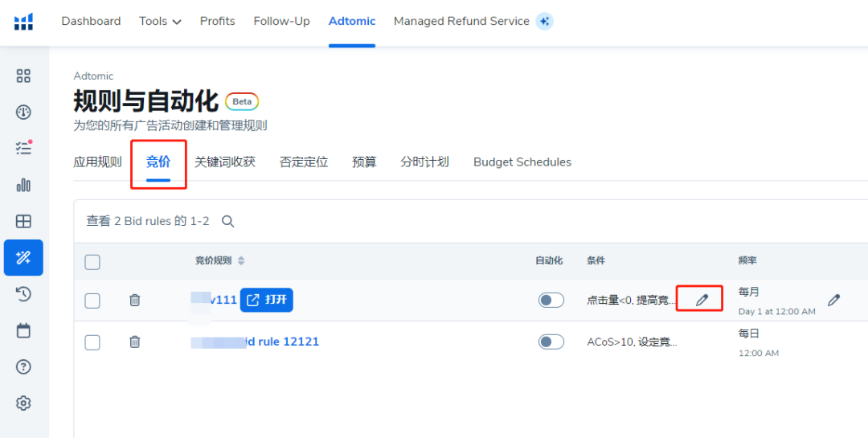Click the sparkle icon beside Managed Refund Service
The height and width of the screenshot is (438, 868).
545,22
